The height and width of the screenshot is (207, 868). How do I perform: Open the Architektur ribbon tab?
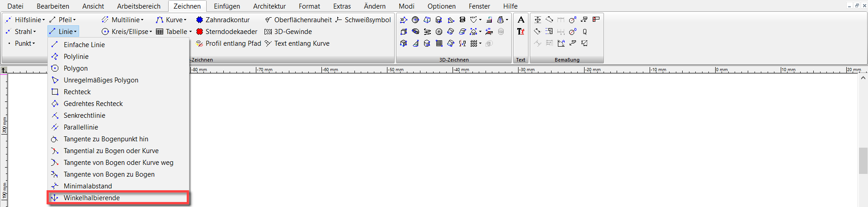point(269,6)
